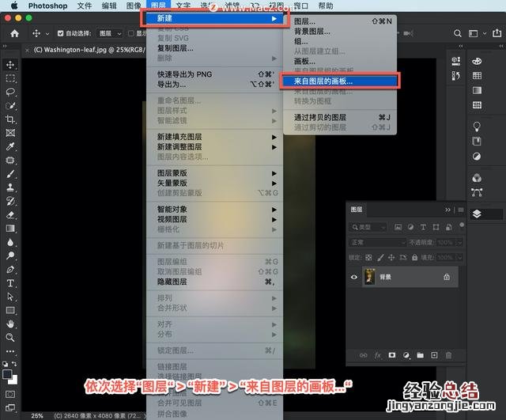Open the 正常 blend mode dropdown
The height and width of the screenshot is (420, 506).
[378, 242]
